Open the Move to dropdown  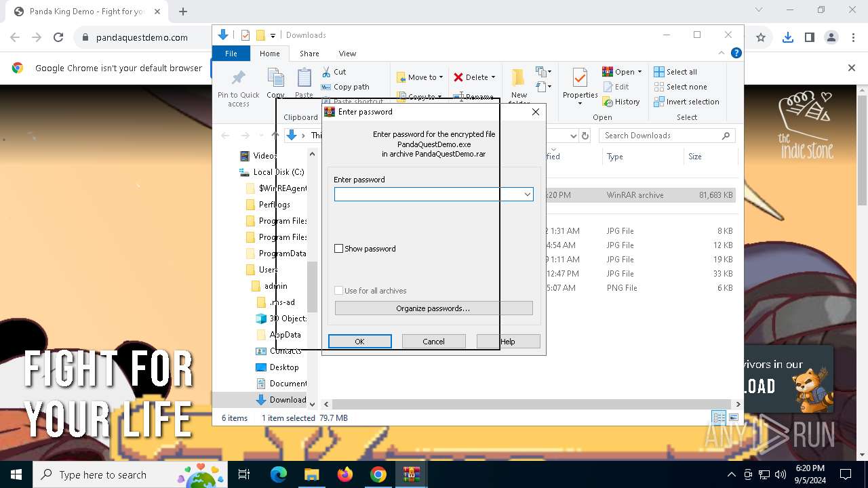[420, 77]
